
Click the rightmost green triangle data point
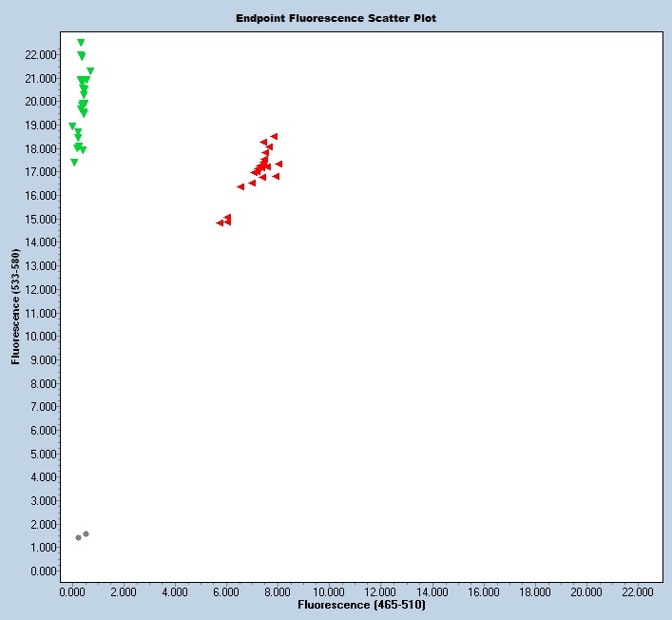[90, 71]
